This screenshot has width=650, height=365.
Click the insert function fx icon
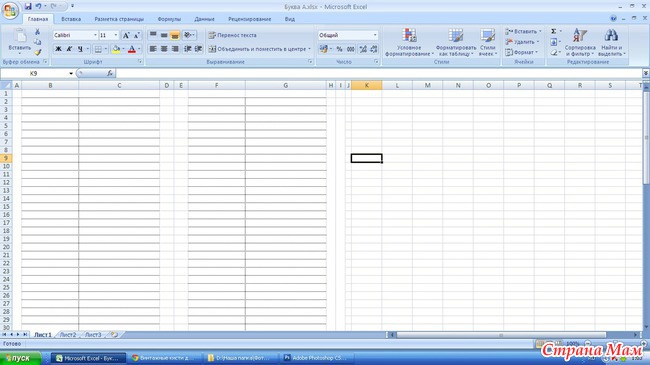109,73
